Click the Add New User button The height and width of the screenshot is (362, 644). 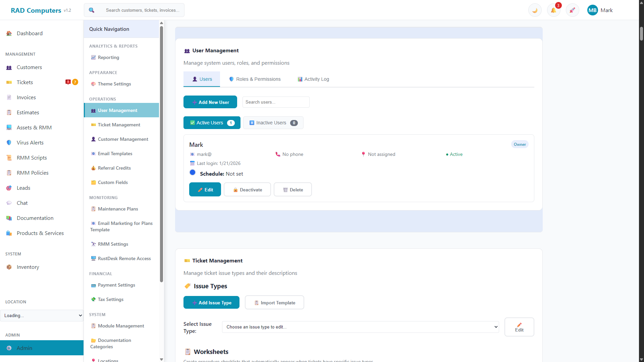(x=210, y=102)
